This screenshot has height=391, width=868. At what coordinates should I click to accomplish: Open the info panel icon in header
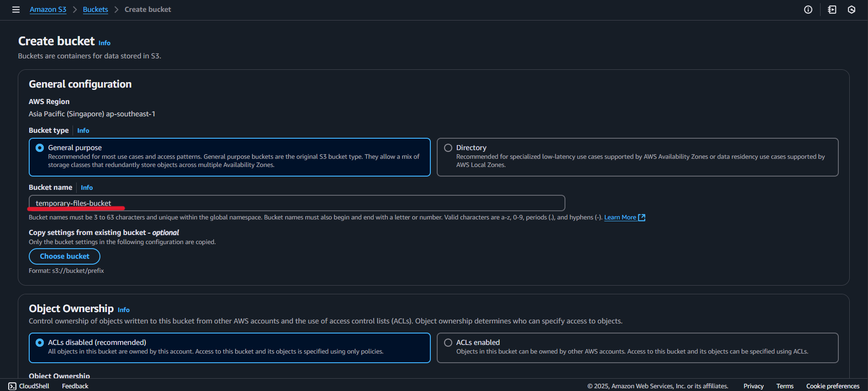point(808,10)
